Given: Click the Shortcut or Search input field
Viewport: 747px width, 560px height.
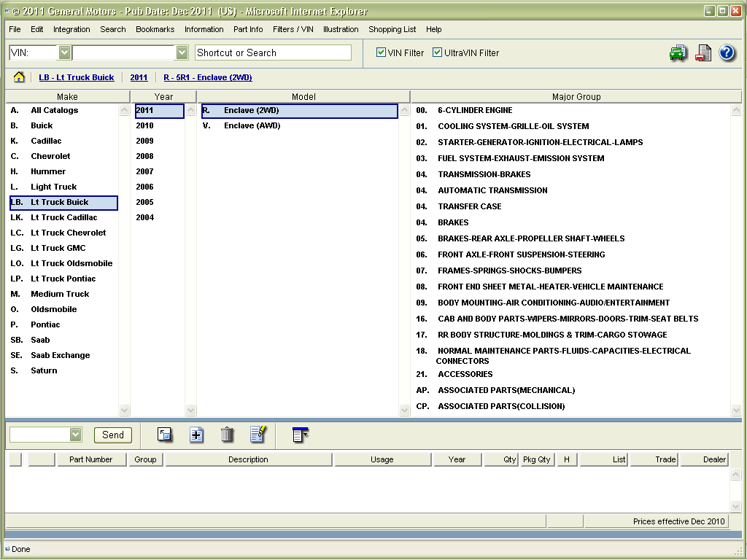Looking at the screenshot, I should [x=273, y=52].
